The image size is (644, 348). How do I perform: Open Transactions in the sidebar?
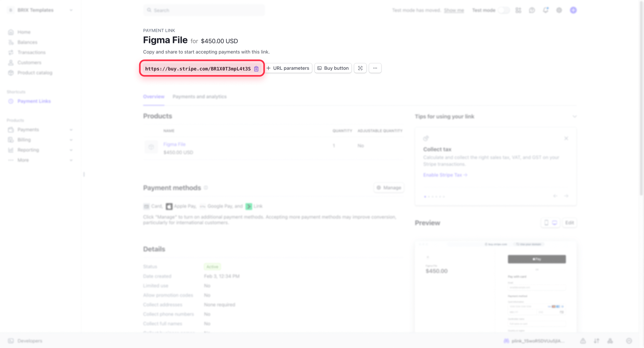pos(32,52)
